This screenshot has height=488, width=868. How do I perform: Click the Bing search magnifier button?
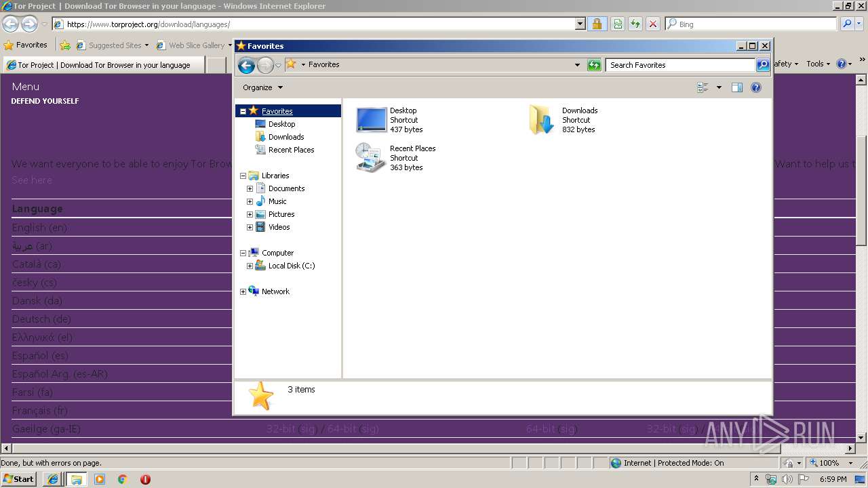[846, 24]
